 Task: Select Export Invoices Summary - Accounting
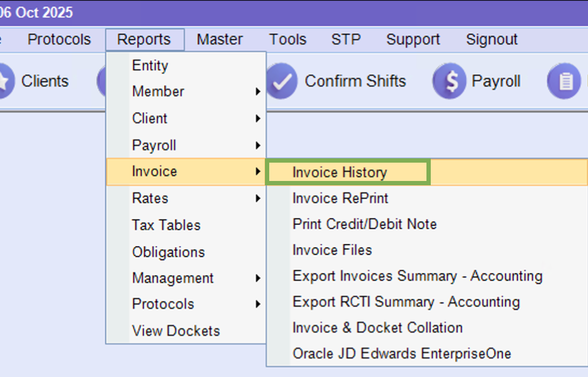tap(417, 276)
